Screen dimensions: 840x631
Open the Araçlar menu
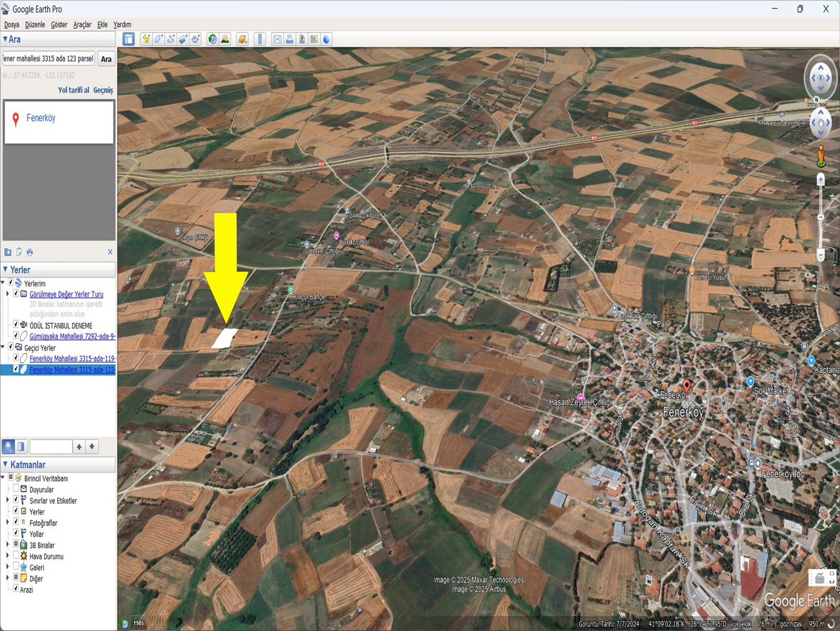[x=82, y=25]
